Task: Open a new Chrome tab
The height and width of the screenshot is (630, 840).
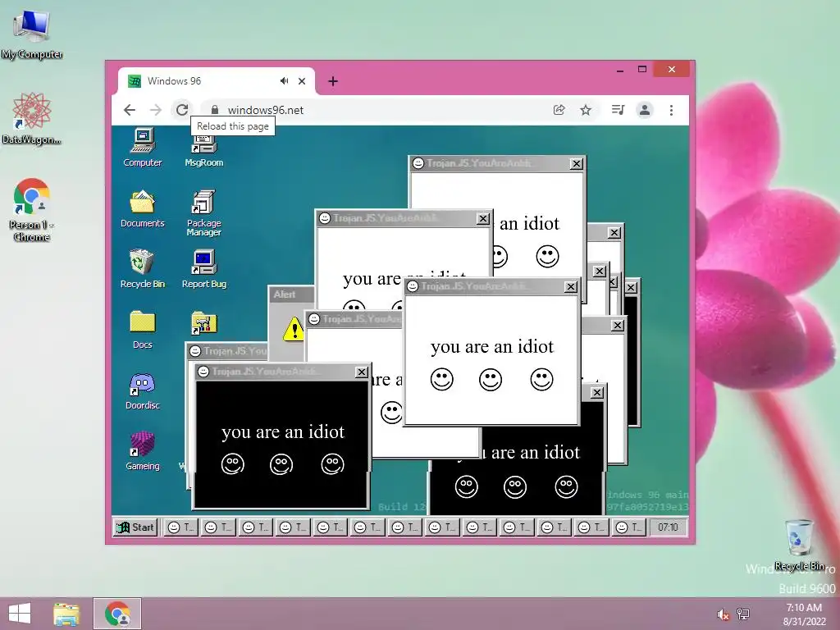Action: tap(333, 81)
